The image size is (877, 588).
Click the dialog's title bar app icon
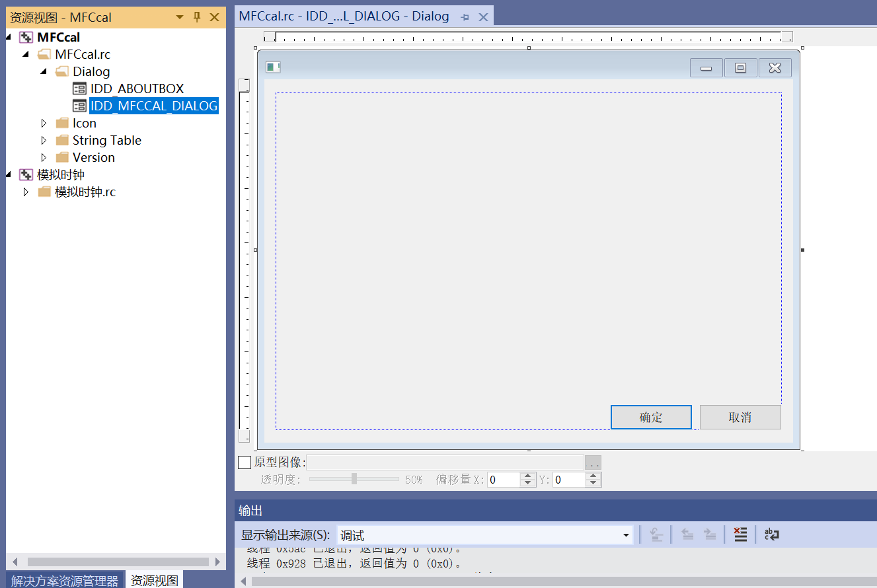pyautogui.click(x=273, y=67)
